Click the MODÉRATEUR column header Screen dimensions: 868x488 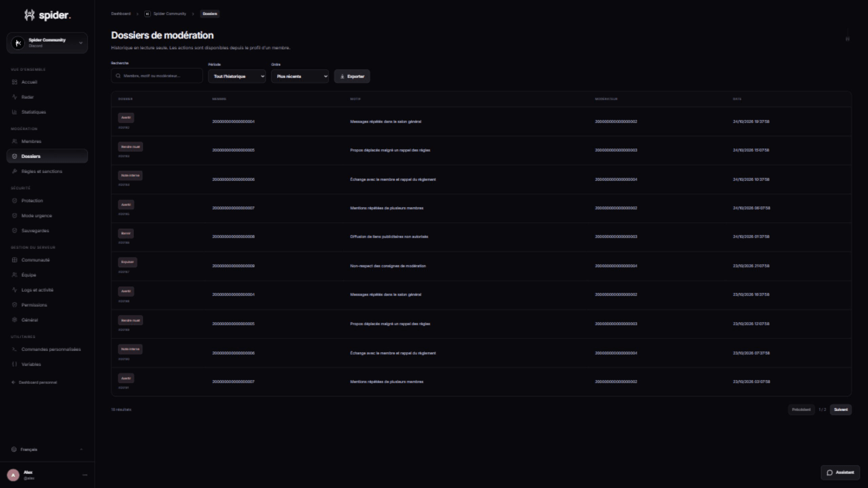pyautogui.click(x=606, y=99)
